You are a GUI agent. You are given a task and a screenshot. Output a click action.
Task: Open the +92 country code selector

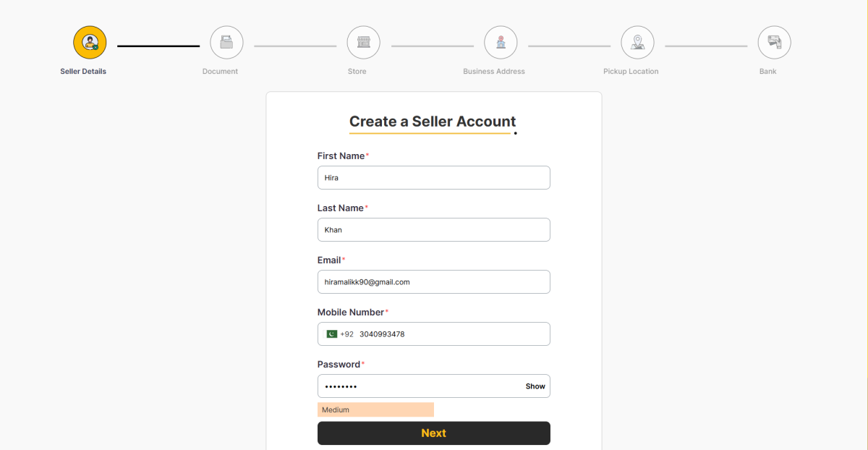point(340,334)
